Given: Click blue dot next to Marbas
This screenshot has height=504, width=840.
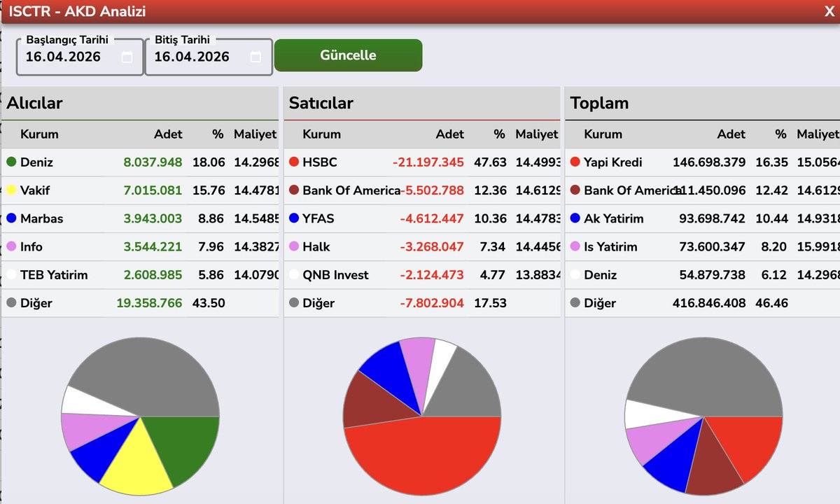Looking at the screenshot, I should pyautogui.click(x=11, y=218).
